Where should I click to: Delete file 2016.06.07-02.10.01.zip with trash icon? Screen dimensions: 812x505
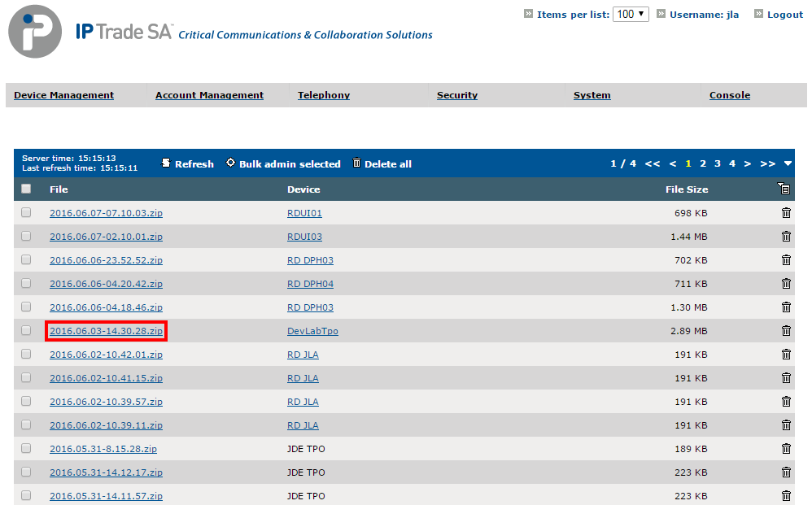click(786, 237)
